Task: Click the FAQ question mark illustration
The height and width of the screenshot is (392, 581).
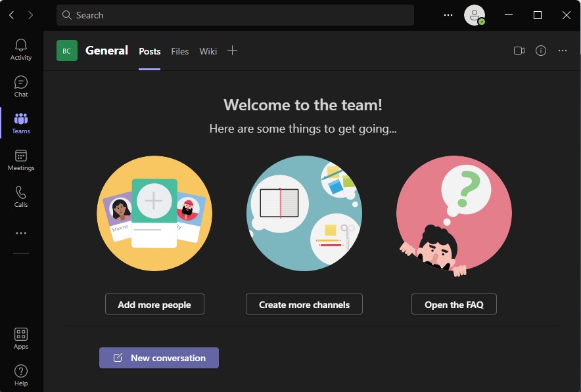Action: point(454,215)
